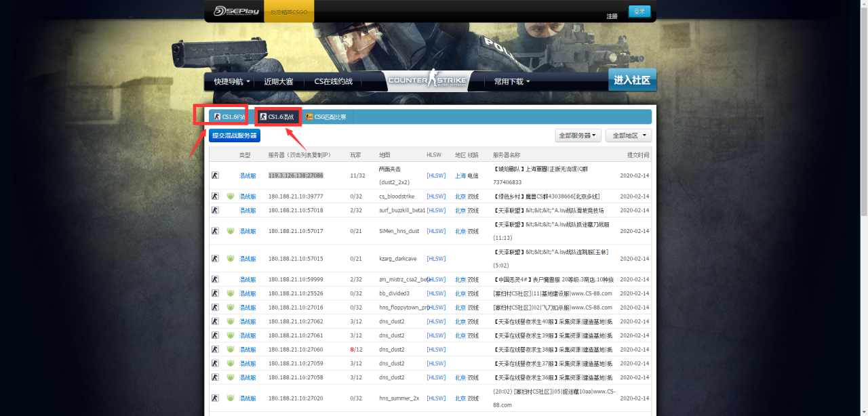Click the CS icon on the CS1.6混战 tab
868x416 pixels.
pyautogui.click(x=264, y=117)
